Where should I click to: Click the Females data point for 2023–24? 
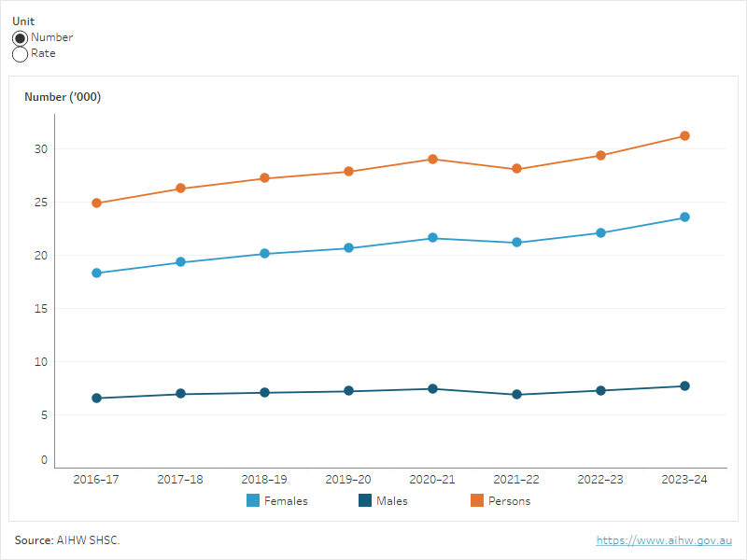point(684,217)
